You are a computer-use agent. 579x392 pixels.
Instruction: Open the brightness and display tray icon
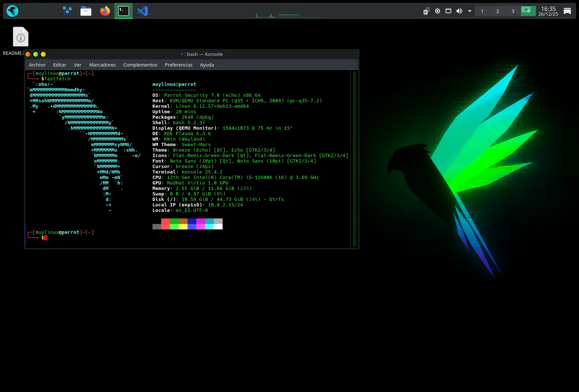pyautogui.click(x=437, y=11)
